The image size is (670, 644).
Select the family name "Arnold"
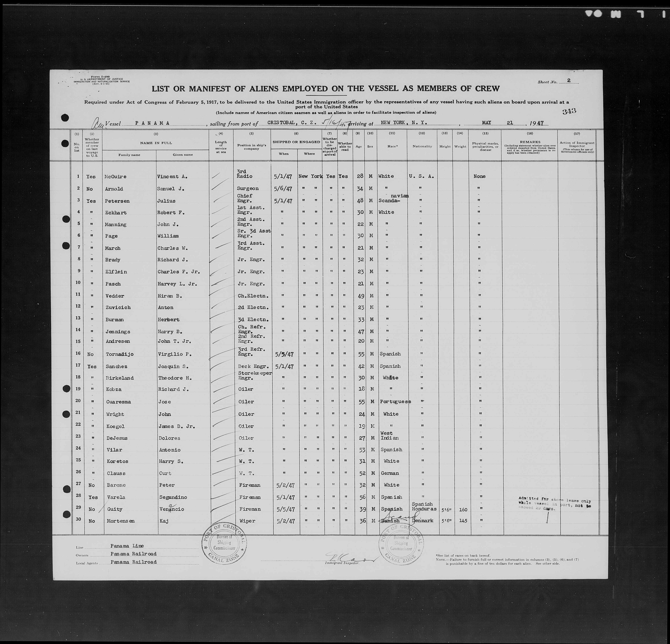click(114, 189)
